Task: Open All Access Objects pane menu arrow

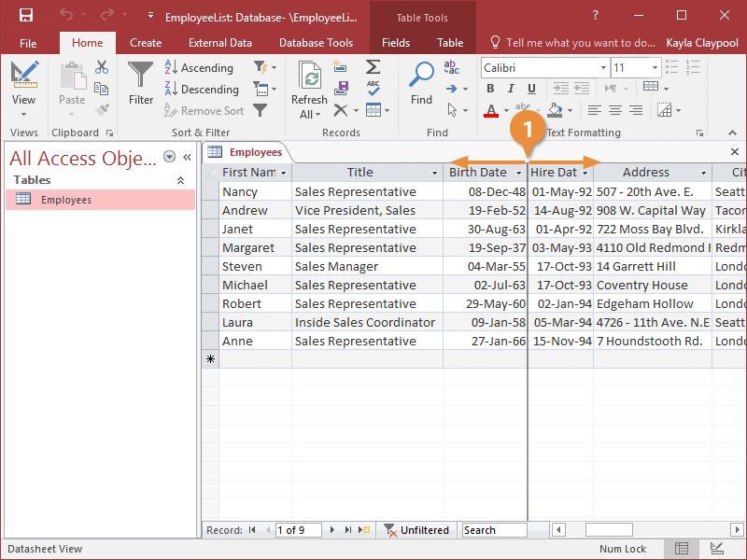Action: tap(169, 157)
